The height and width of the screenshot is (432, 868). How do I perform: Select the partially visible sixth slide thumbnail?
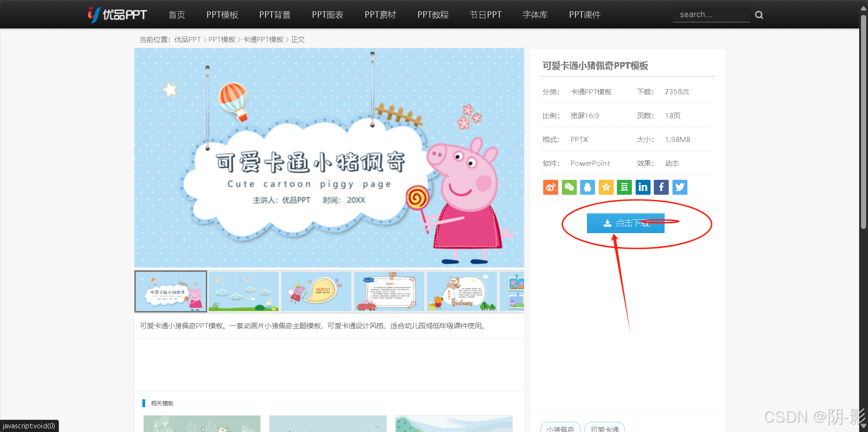(x=512, y=291)
